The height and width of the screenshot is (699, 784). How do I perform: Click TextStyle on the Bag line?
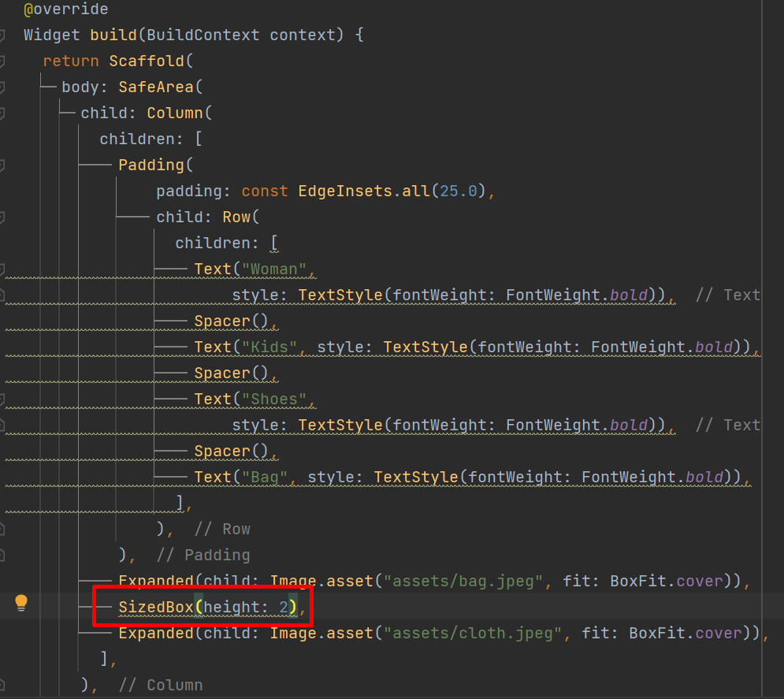(416, 477)
